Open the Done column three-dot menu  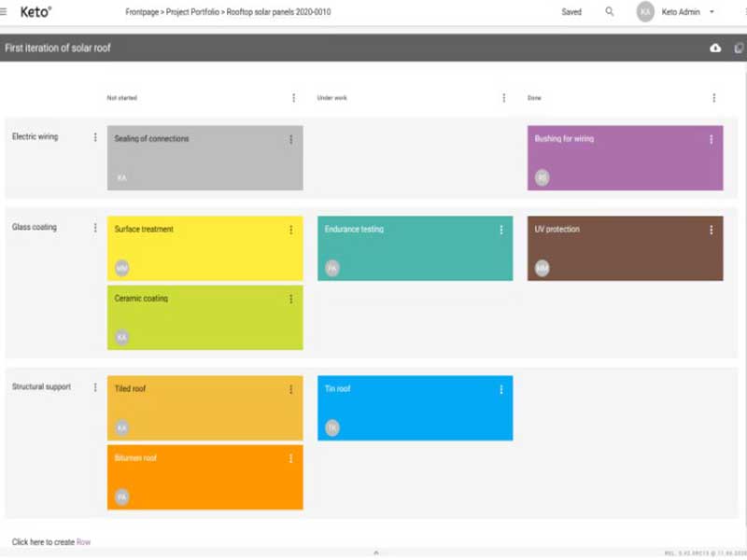(x=714, y=98)
